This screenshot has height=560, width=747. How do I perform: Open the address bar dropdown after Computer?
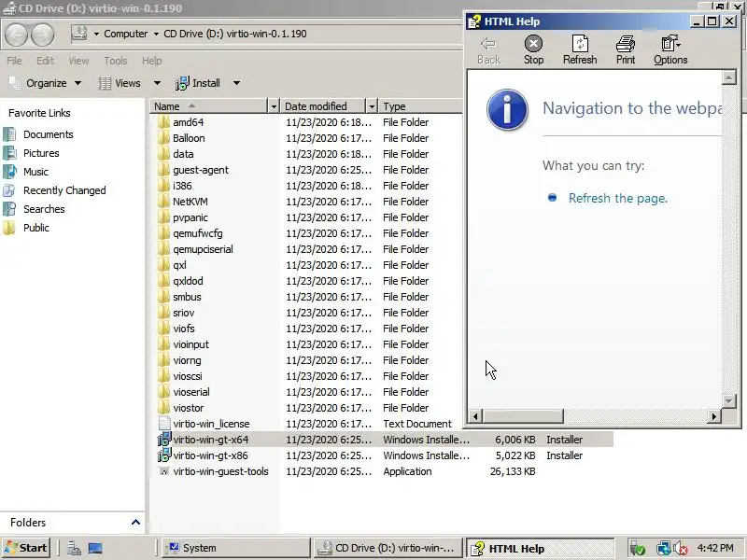[156, 34]
